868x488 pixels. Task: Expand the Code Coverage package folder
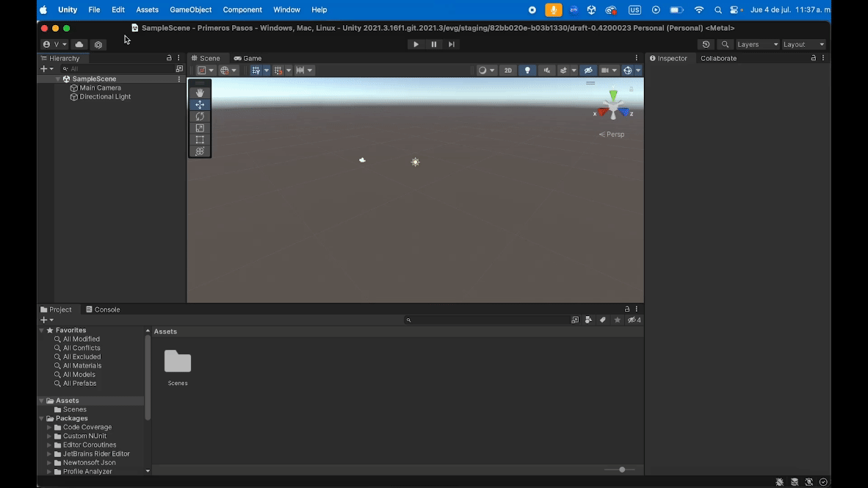point(50,427)
